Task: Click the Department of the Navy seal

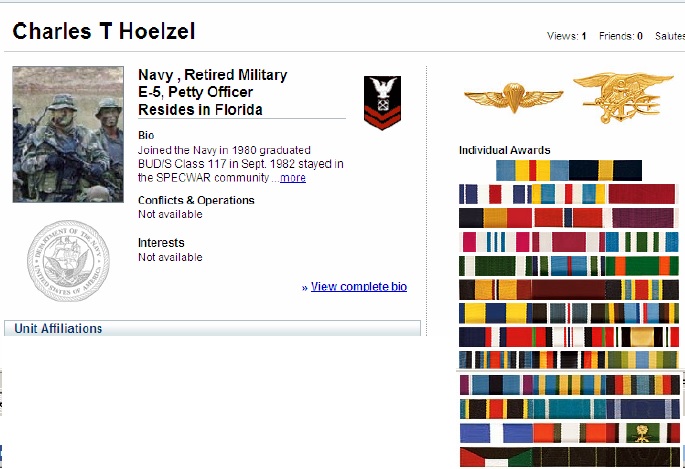Action: 68,261
